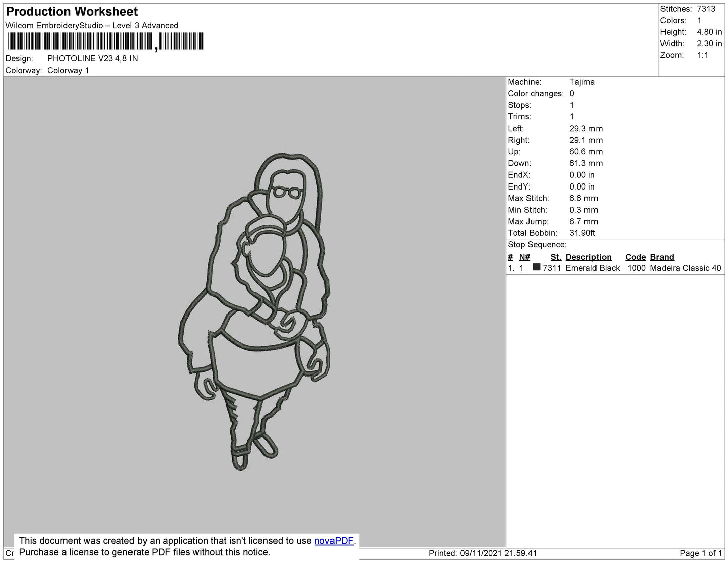Click the Code column header

coord(635,257)
